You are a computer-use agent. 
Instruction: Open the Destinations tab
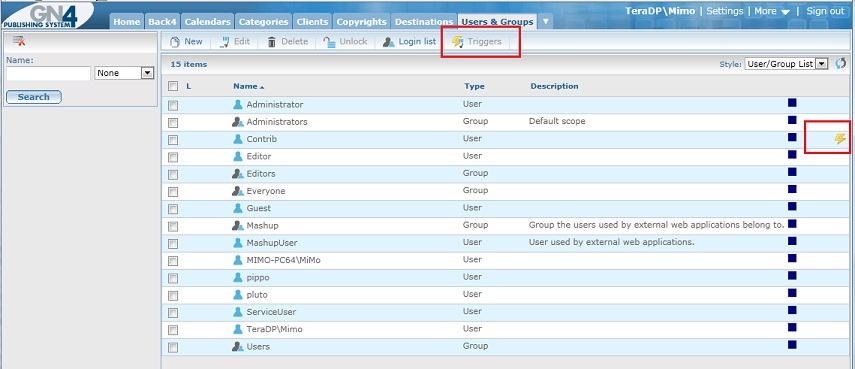point(424,22)
